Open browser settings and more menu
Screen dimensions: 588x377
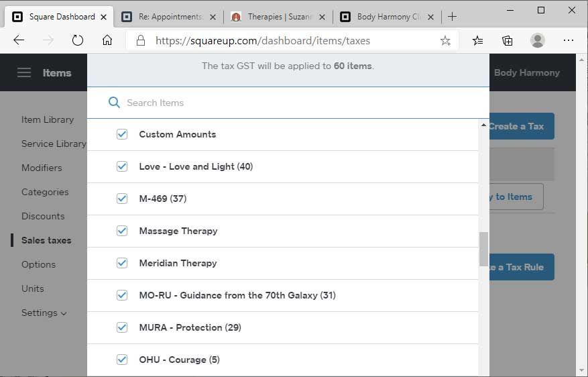click(x=569, y=40)
